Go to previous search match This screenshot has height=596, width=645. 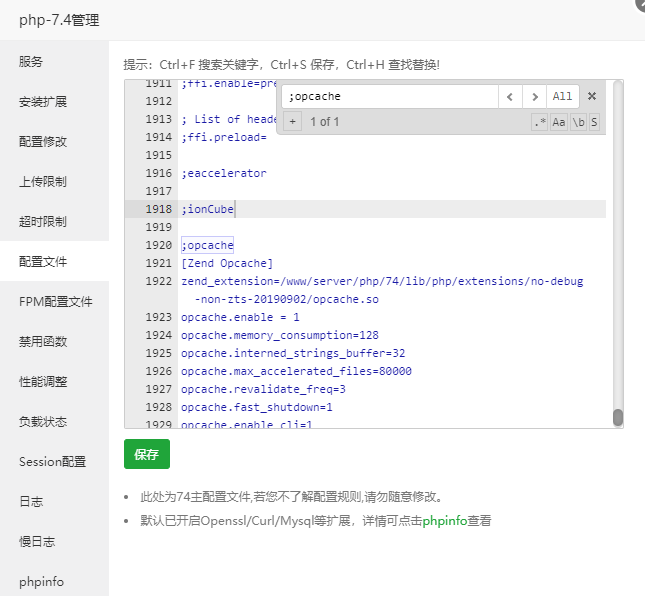510,96
